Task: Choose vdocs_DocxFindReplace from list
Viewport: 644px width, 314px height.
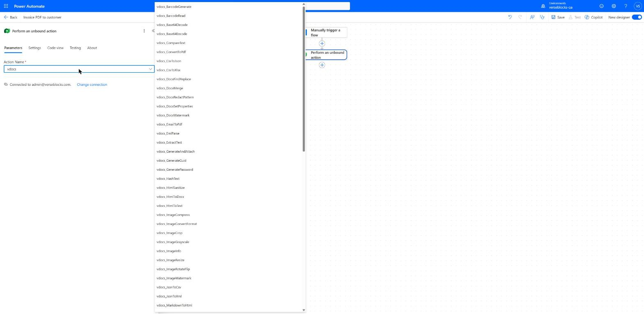Action: (228, 79)
